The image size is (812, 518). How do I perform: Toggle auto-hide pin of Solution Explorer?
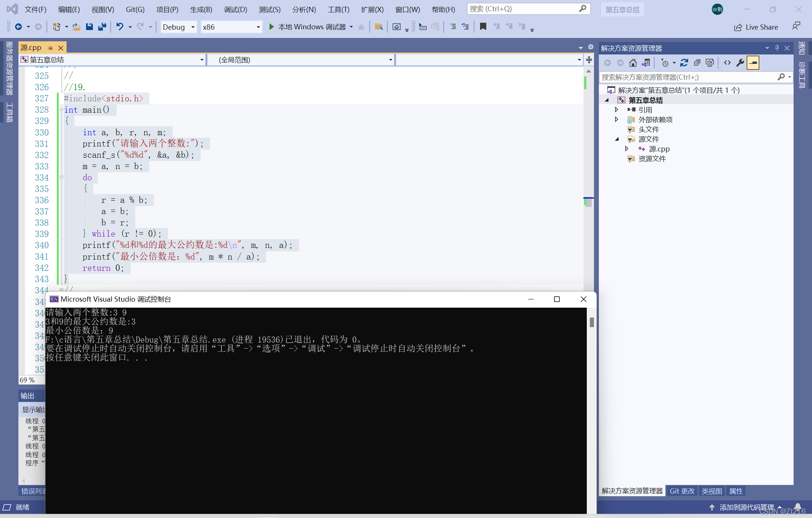(x=777, y=48)
